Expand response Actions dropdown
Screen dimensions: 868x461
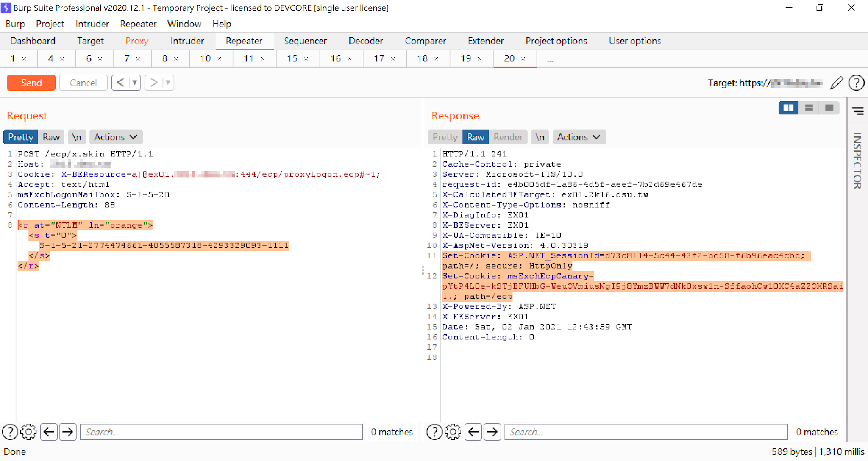coord(579,137)
